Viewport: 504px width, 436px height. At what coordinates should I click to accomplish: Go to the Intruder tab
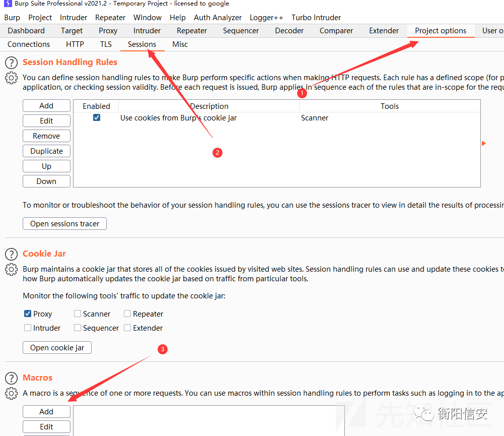coord(147,31)
